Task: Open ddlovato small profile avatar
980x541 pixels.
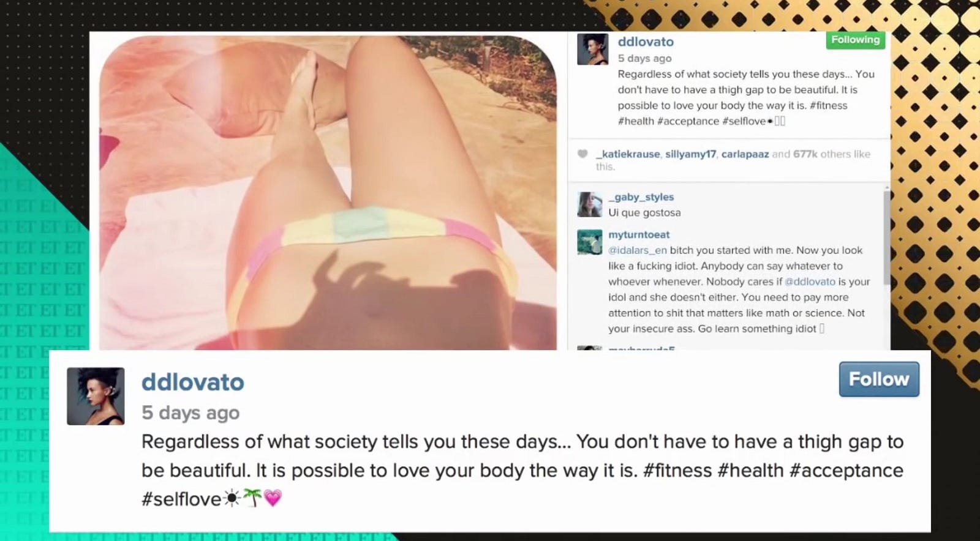Action: tap(593, 49)
